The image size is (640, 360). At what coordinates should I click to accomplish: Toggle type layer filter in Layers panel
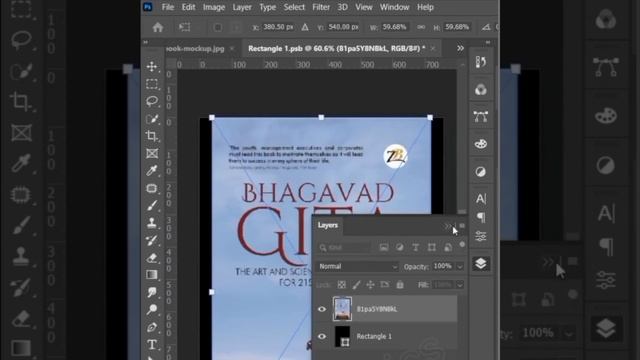(416, 247)
